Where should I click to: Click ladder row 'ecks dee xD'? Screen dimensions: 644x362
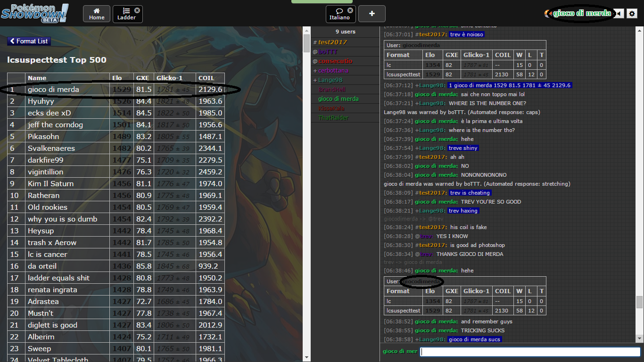point(116,113)
